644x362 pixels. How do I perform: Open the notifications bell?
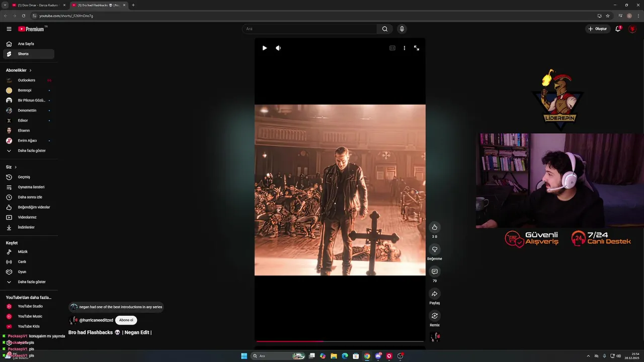coord(618,29)
